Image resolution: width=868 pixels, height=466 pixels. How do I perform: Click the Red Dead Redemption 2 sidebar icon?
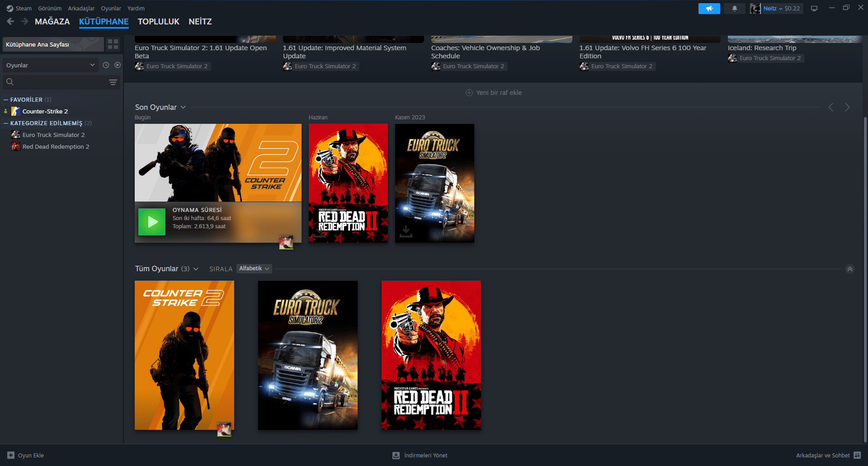click(x=16, y=146)
